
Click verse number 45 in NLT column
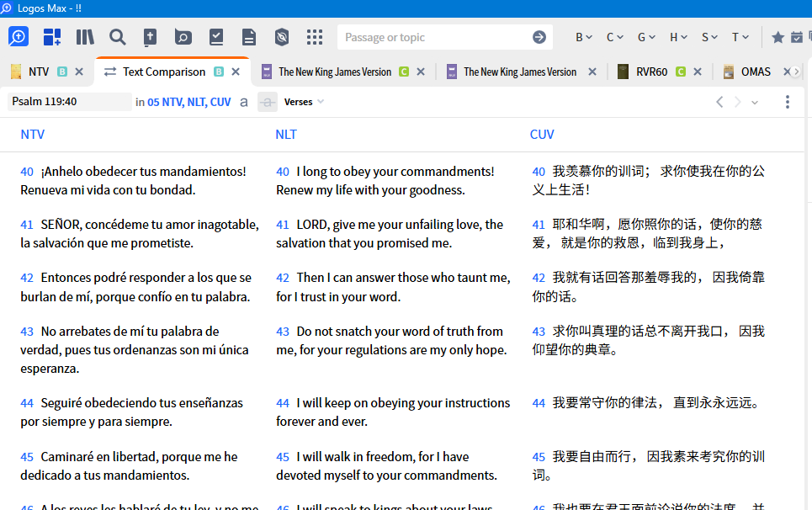(282, 457)
